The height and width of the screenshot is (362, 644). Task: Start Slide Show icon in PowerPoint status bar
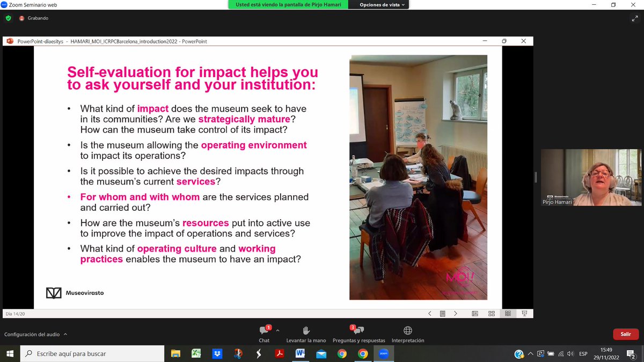524,313
